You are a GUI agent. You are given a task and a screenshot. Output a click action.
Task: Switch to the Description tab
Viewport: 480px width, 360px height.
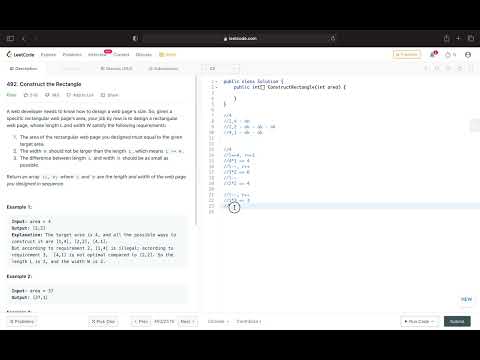(23, 69)
